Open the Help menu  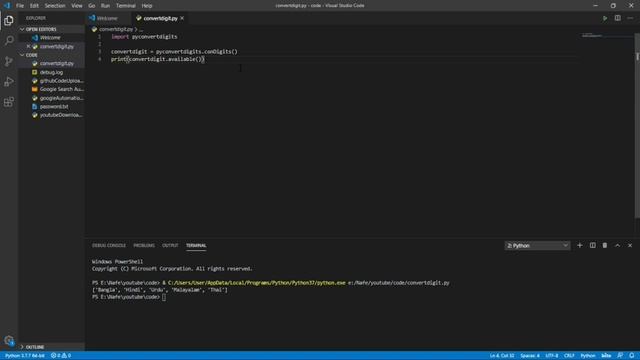point(147,6)
